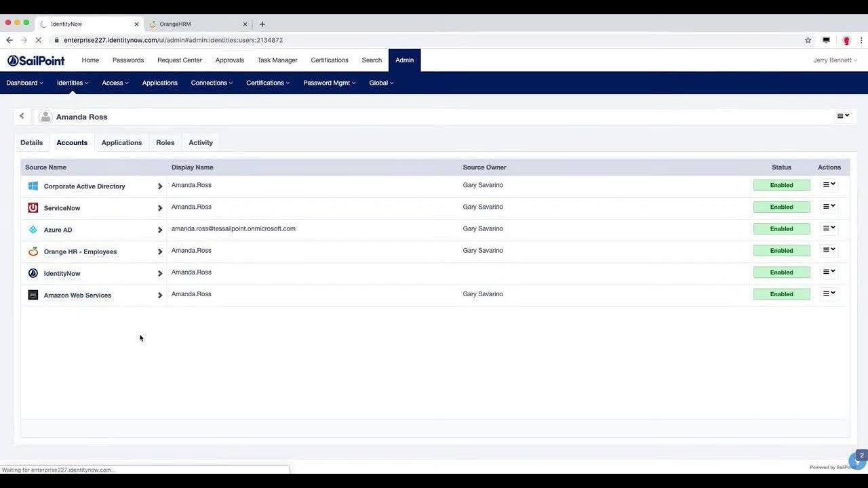868x488 pixels.
Task: Open the help chat bubble icon
Action: 858,460
